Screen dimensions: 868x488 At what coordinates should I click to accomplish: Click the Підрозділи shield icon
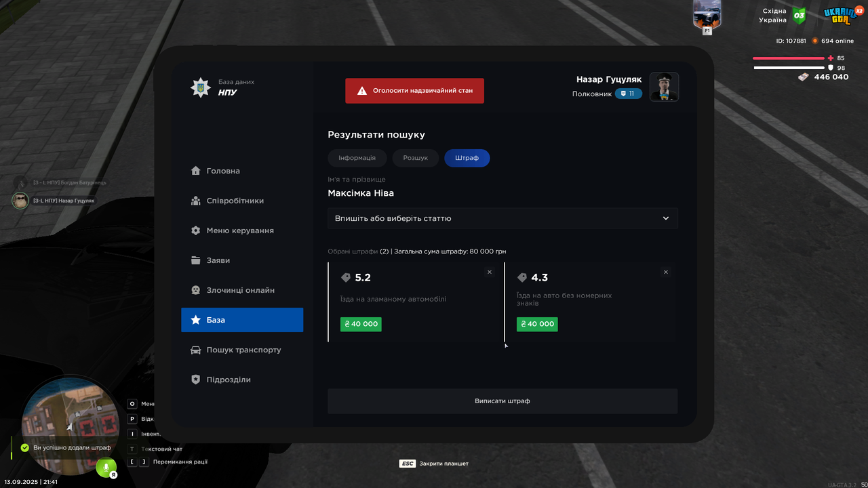[x=196, y=380]
